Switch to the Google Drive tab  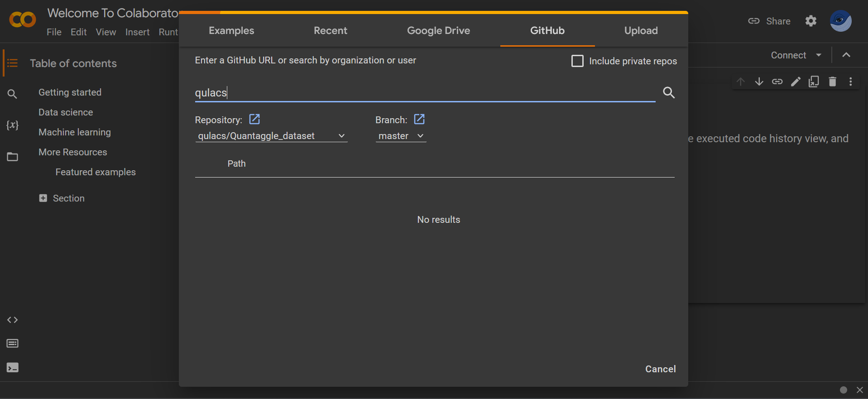pyautogui.click(x=438, y=30)
